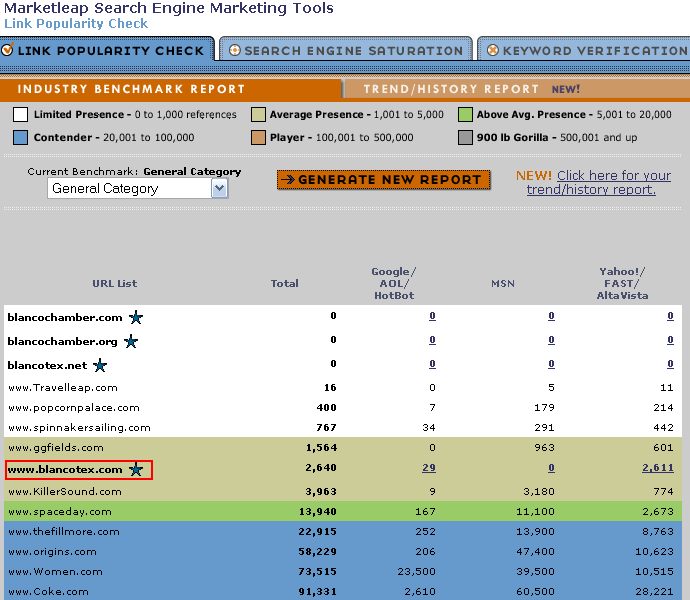Open the Link Popularity Check tab
Screen dimensions: 690x600
pos(107,49)
